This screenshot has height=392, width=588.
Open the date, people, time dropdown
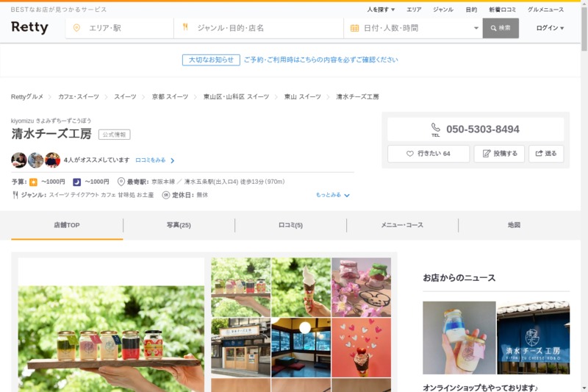(415, 28)
